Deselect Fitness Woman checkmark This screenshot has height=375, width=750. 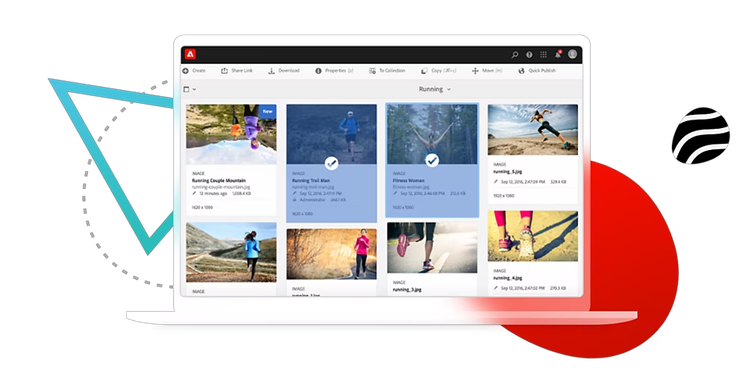point(432,160)
